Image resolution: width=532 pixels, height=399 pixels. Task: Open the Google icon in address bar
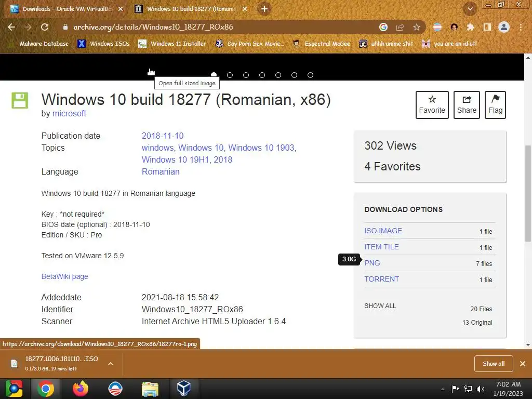pyautogui.click(x=383, y=27)
